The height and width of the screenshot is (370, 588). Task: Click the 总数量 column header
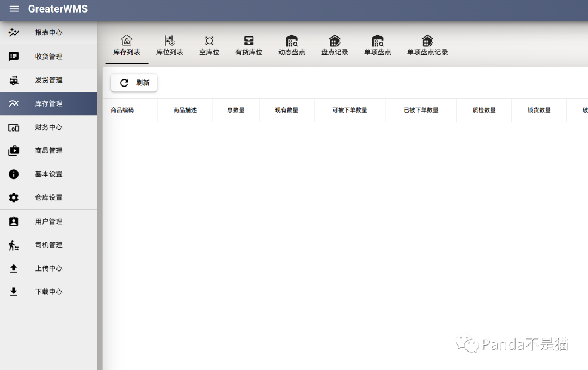click(236, 110)
